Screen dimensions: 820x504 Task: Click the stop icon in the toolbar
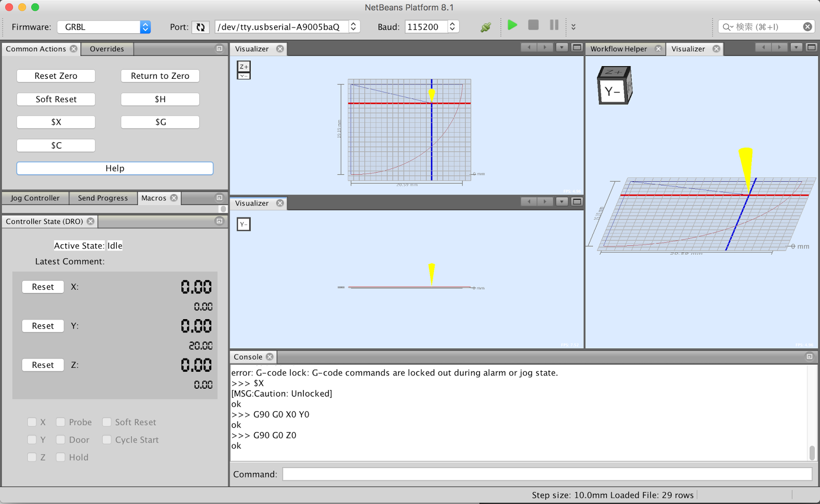tap(533, 25)
